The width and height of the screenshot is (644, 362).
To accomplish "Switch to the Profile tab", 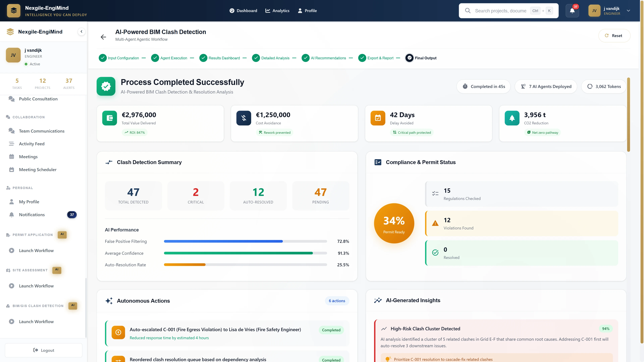I will click(x=307, y=11).
